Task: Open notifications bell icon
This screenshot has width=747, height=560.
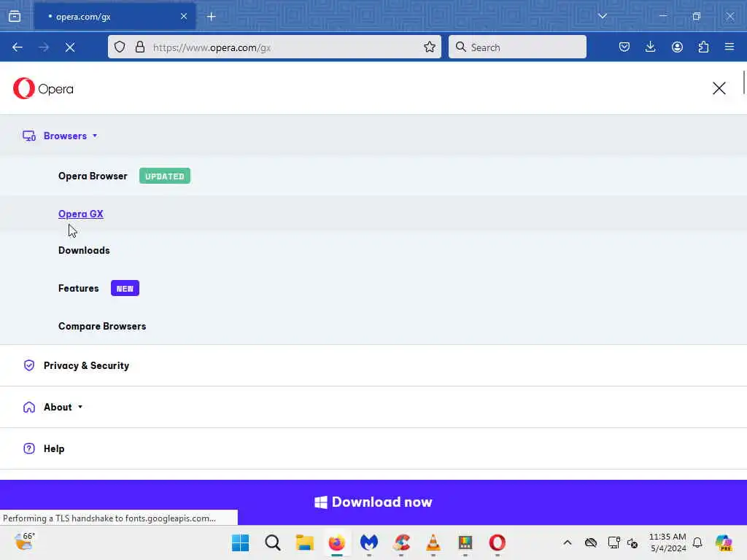Action: [697, 542]
